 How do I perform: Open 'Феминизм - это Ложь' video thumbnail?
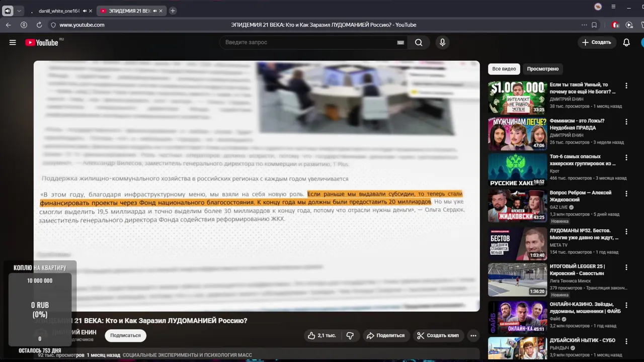517,134
